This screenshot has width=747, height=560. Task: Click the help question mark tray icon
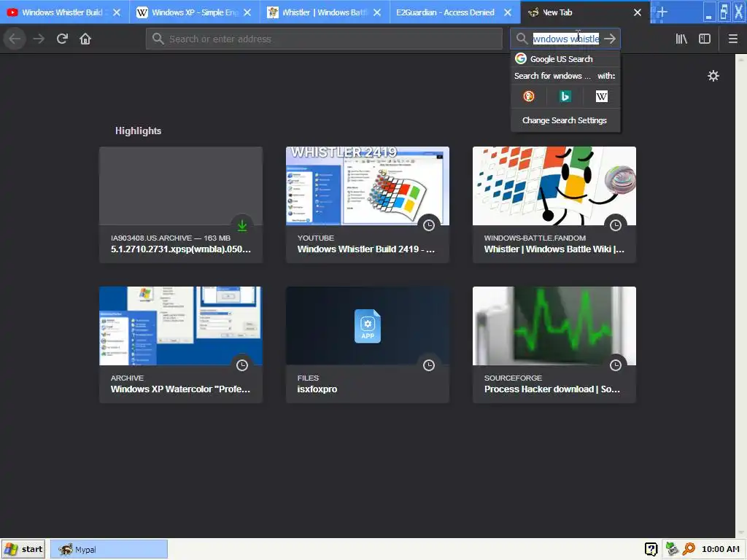pyautogui.click(x=651, y=549)
